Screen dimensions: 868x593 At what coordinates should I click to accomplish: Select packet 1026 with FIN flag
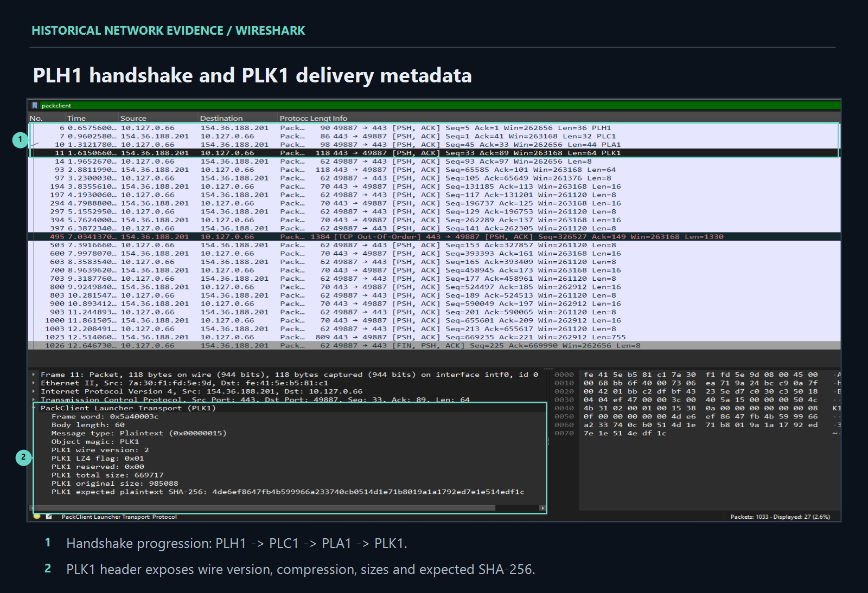tap(434, 346)
